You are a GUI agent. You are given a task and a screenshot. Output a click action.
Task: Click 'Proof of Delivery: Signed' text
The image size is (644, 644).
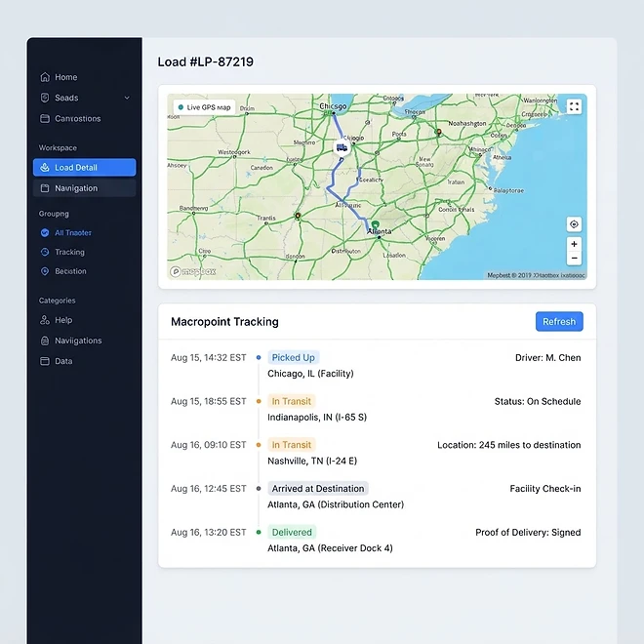pyautogui.click(x=528, y=533)
